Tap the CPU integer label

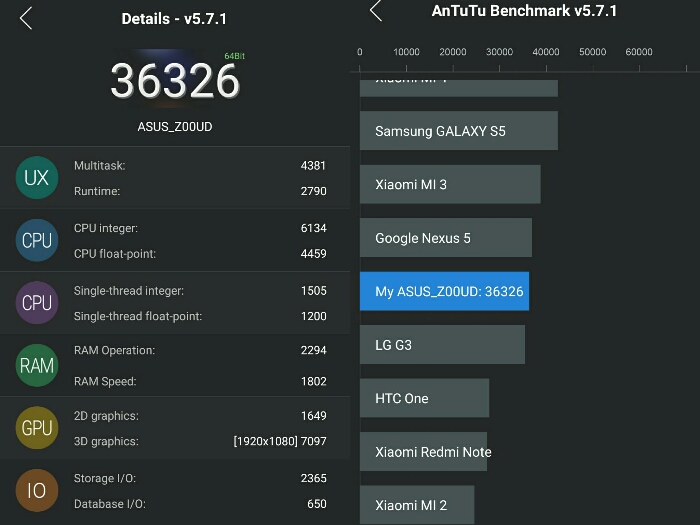point(106,228)
